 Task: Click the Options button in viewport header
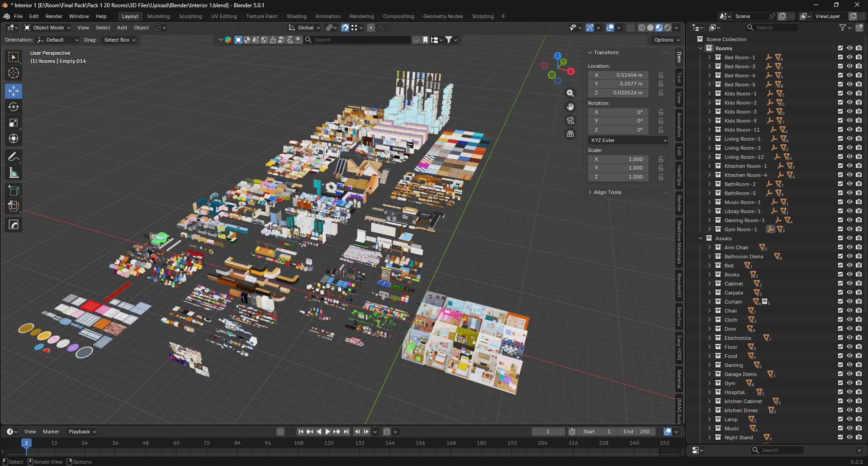pyautogui.click(x=667, y=40)
